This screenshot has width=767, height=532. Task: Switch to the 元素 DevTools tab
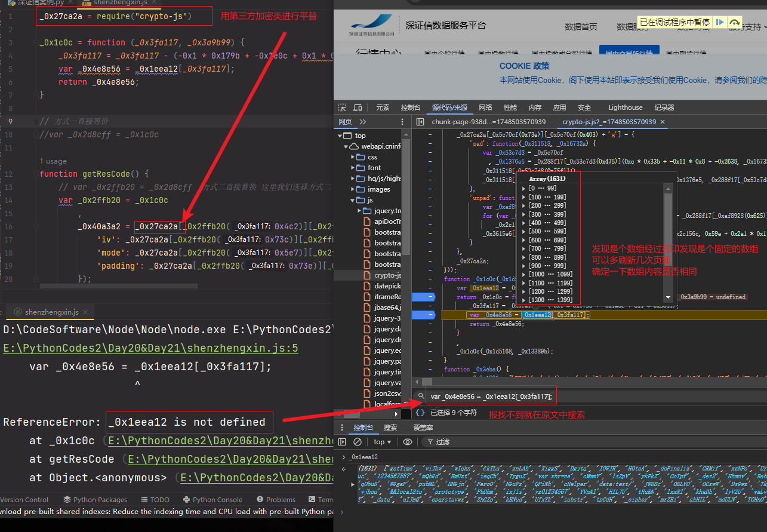click(383, 107)
